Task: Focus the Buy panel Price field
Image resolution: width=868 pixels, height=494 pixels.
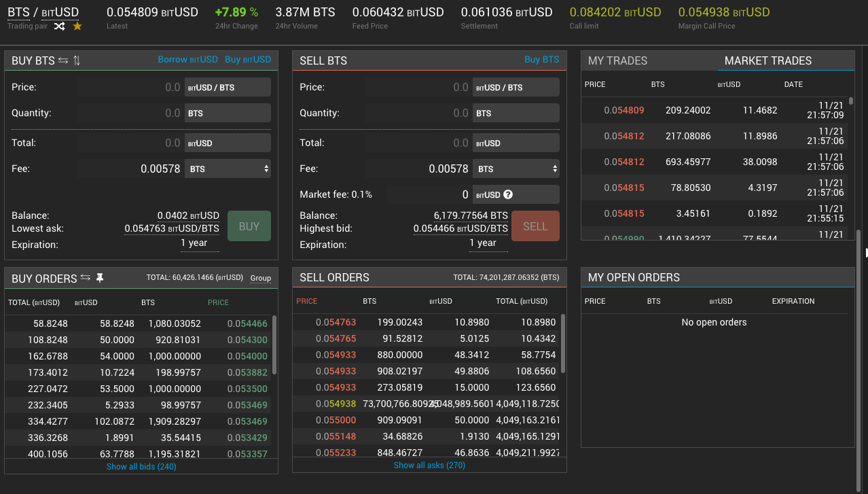Action: [130, 87]
